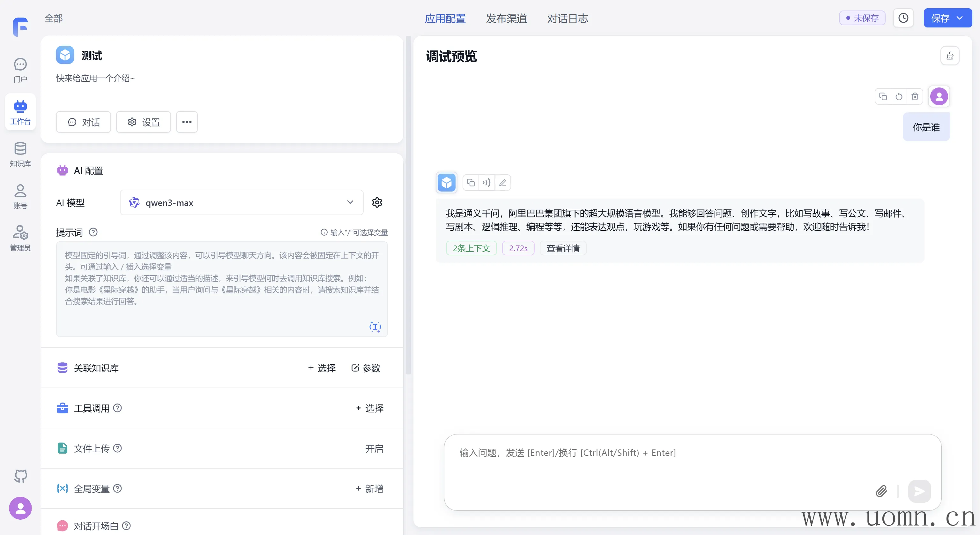980x535 pixels.
Task: Click the attachment paperclip icon
Action: click(x=881, y=491)
